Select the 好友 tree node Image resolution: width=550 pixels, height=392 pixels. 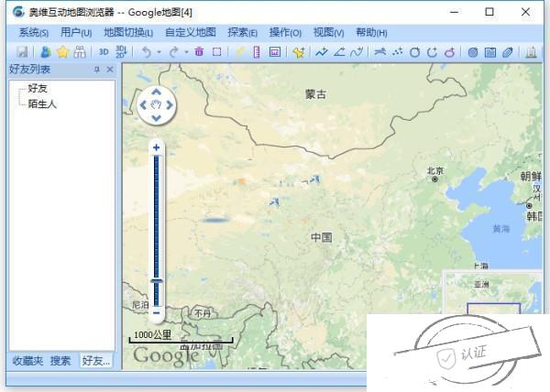tap(38, 88)
